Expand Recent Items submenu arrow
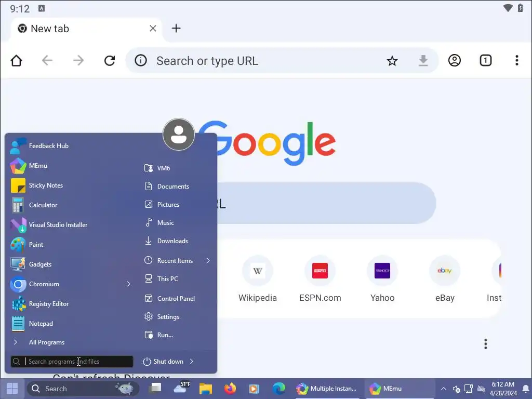 (x=208, y=261)
